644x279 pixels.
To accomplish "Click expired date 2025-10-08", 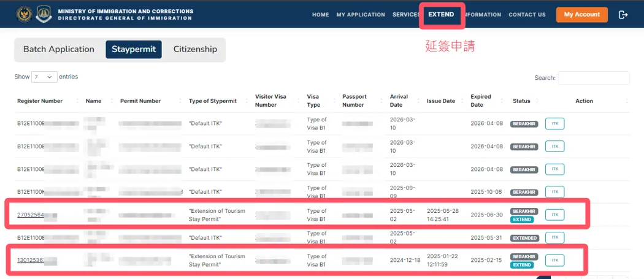I will click(x=487, y=192).
